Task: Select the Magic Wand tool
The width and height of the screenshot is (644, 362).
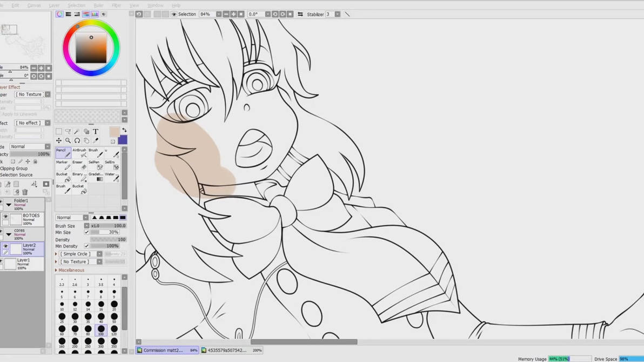Action: click(x=77, y=131)
